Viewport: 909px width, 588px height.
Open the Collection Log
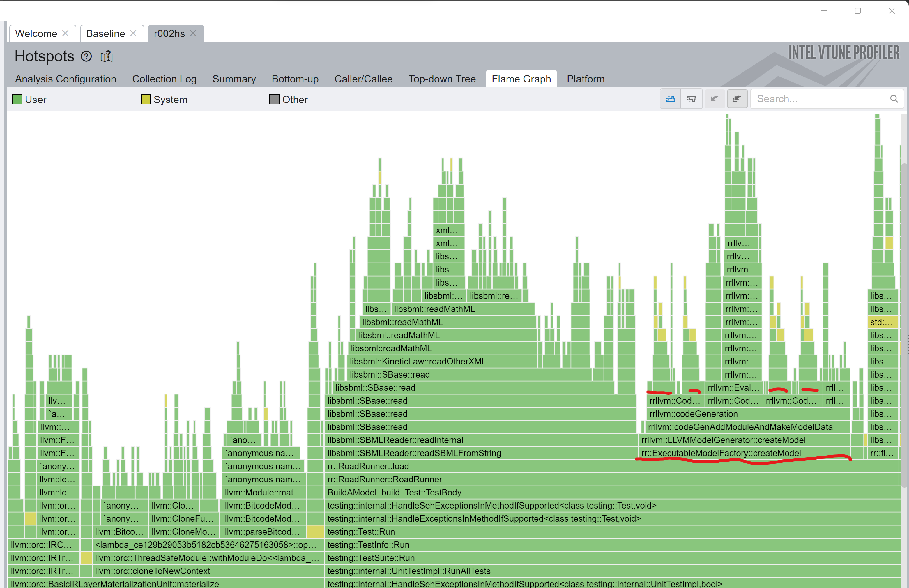[x=164, y=79]
